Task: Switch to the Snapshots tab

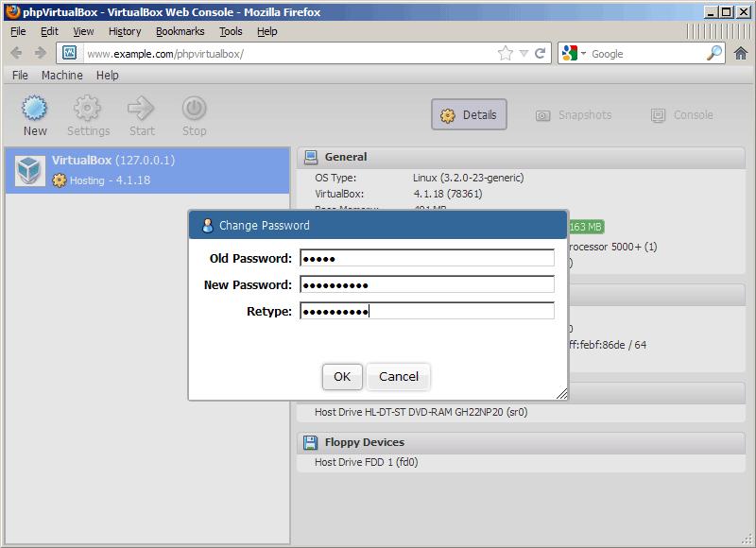Action: coord(574,115)
